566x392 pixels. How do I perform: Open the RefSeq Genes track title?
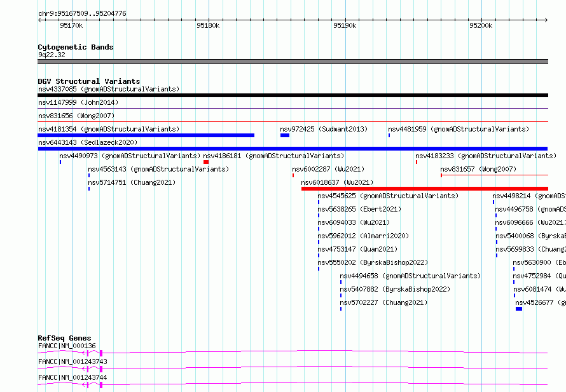[64, 338]
